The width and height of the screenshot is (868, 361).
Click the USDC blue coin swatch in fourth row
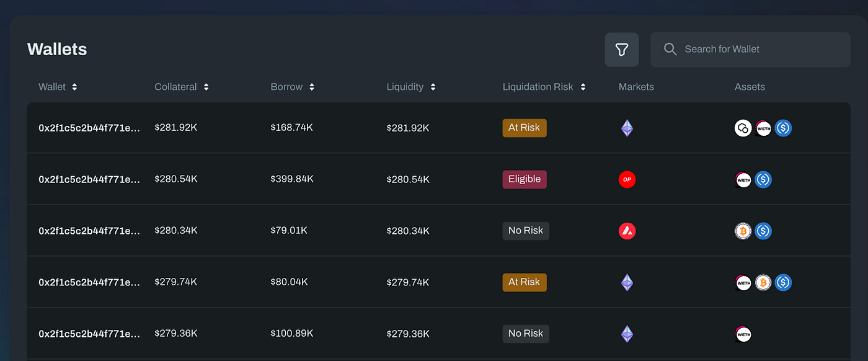click(783, 282)
